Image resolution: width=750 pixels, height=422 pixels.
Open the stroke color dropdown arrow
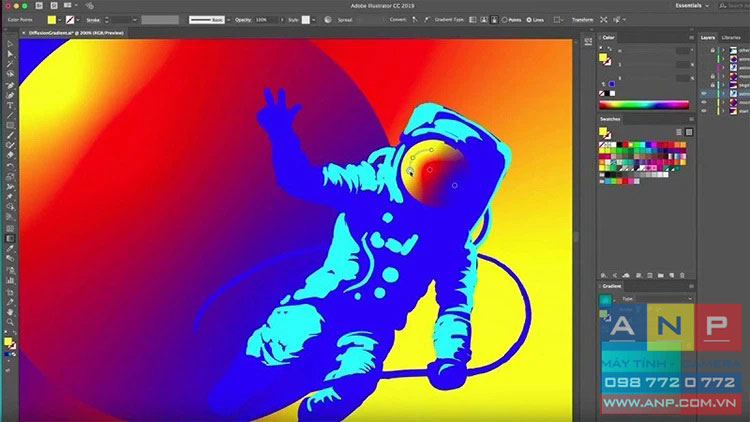(78, 20)
